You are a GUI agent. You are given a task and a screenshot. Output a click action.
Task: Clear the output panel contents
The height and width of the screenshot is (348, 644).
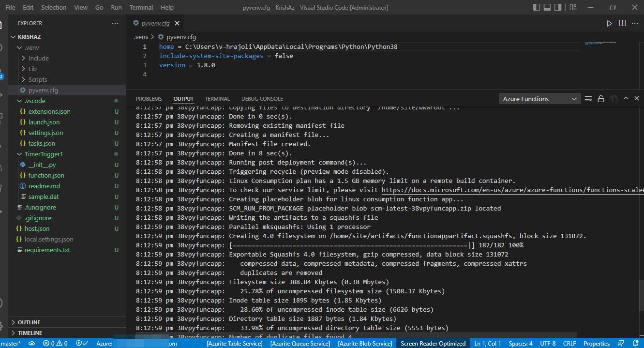(588, 99)
